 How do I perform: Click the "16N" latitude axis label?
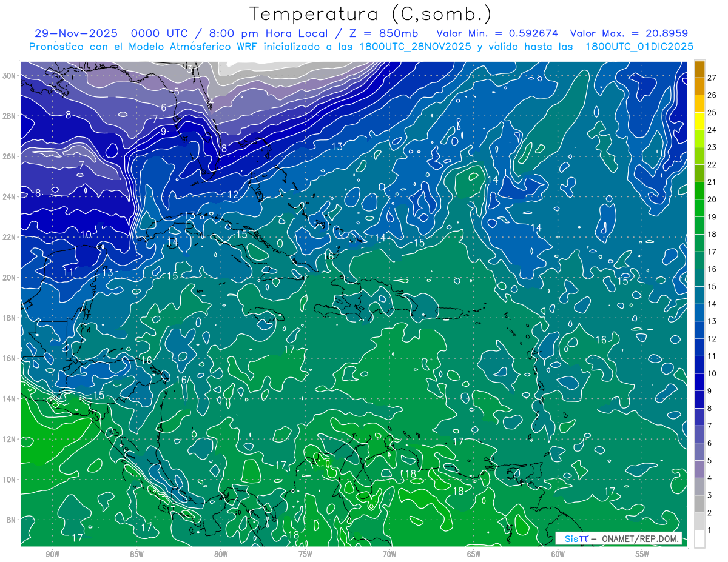pyautogui.click(x=10, y=358)
